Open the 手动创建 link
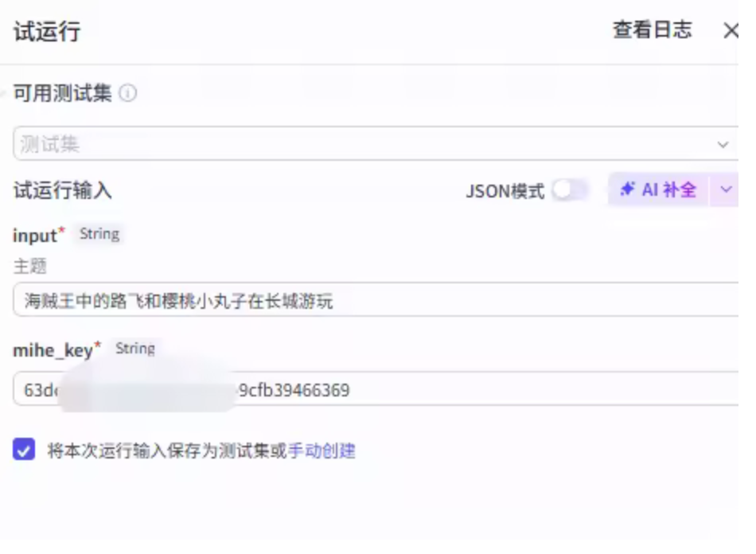The height and width of the screenshot is (554, 756). [x=321, y=451]
